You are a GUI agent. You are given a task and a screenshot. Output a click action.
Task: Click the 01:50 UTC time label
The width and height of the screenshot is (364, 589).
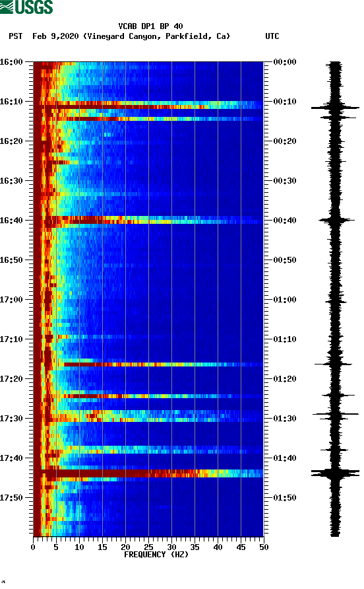pyautogui.click(x=285, y=498)
